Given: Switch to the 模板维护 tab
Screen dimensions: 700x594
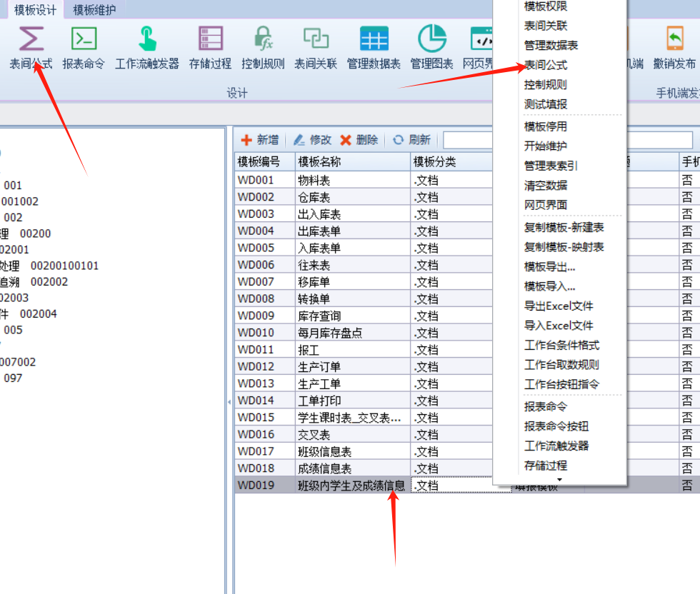Looking at the screenshot, I should (94, 10).
